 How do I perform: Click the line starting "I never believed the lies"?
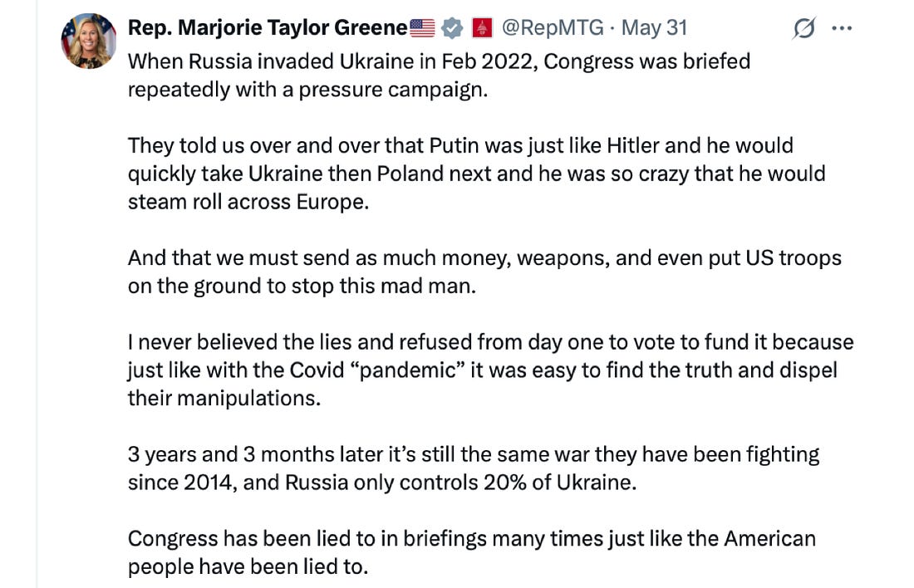[490, 342]
